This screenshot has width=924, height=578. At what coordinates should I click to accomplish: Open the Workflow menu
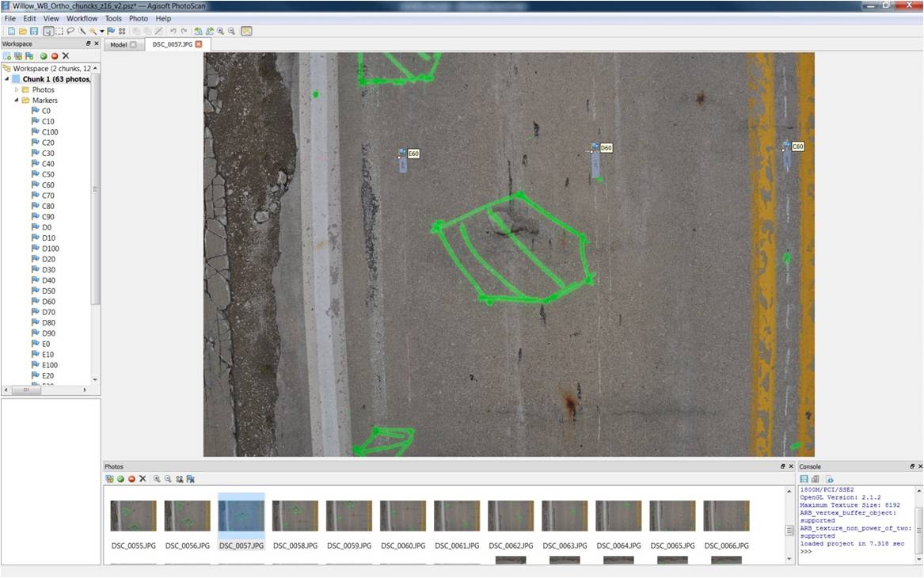[x=82, y=17]
